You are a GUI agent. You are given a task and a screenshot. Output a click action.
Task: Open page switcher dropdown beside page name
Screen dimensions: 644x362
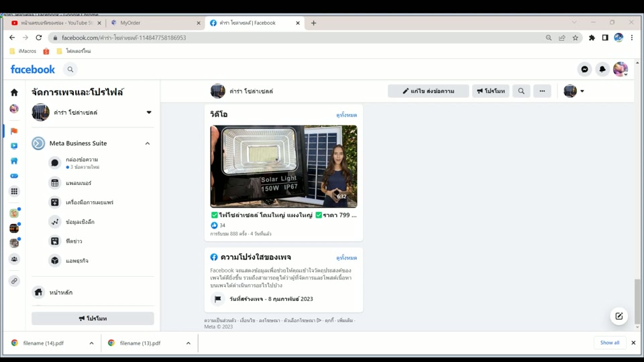click(149, 113)
